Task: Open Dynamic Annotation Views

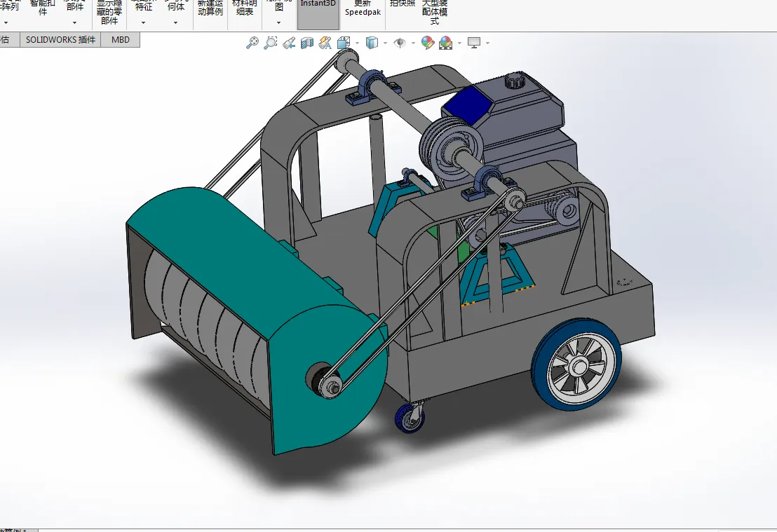Action: 325,43
